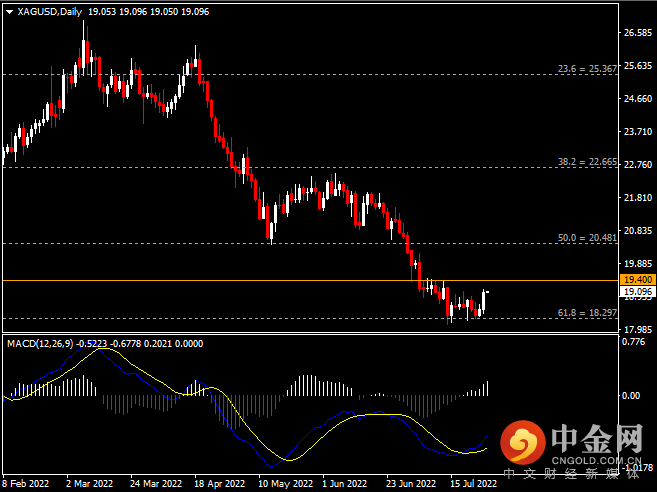Click price scale value 17.985

(x=638, y=330)
